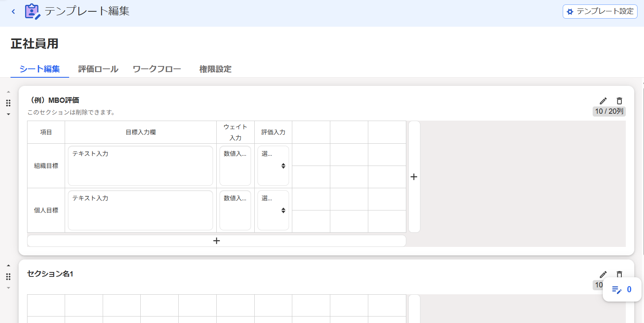The width and height of the screenshot is (644, 323).
Task: Grab the MBO評価 section drag handle
Action: [x=8, y=103]
